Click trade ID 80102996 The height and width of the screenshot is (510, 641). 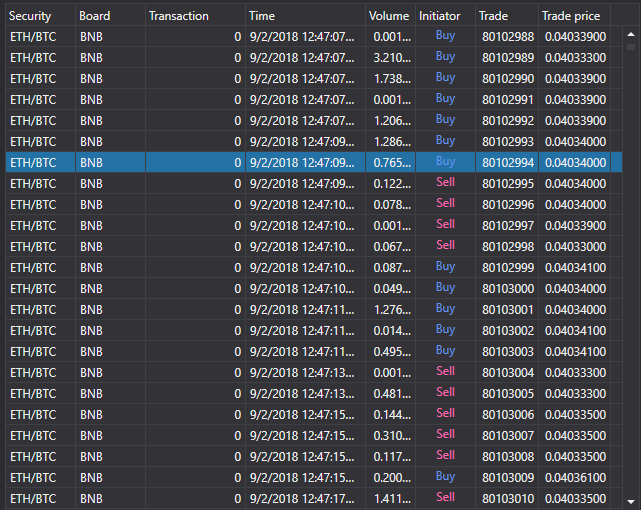tap(508, 205)
